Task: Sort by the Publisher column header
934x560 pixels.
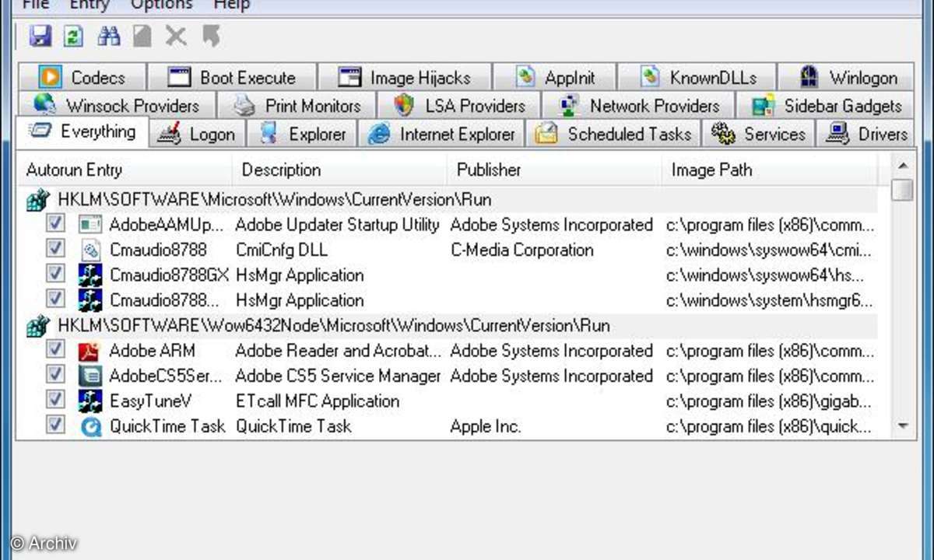Action: pos(554,170)
